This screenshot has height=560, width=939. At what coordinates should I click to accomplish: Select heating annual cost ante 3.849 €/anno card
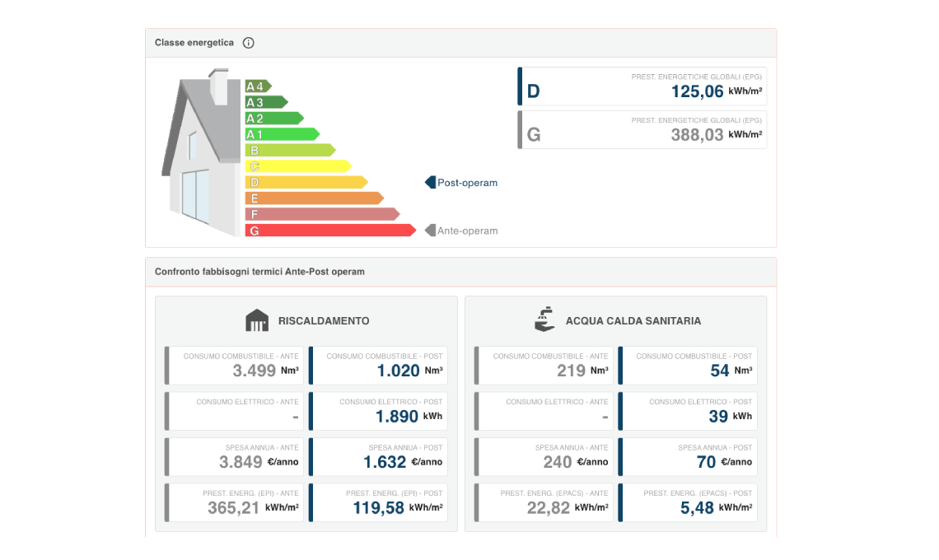pyautogui.click(x=235, y=457)
